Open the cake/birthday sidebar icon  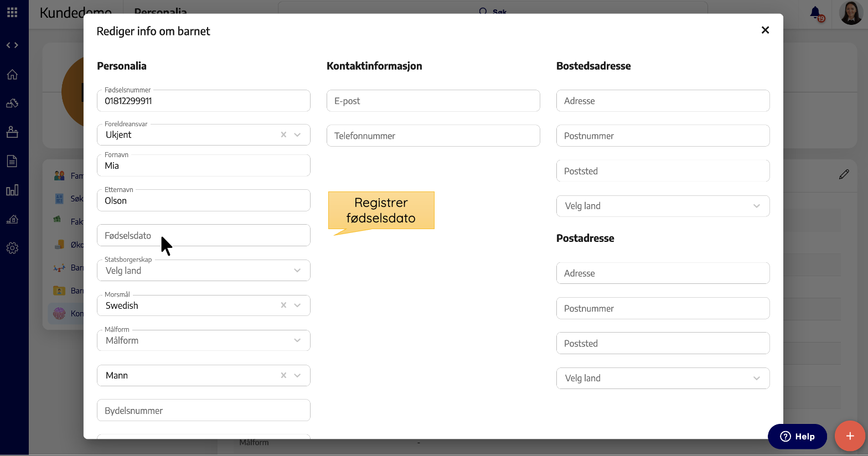point(12,132)
